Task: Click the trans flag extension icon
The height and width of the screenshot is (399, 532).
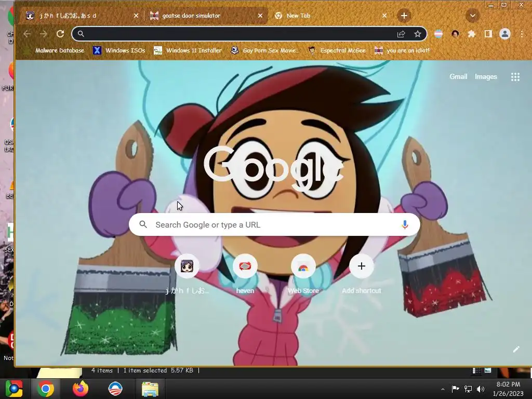Action: click(438, 34)
